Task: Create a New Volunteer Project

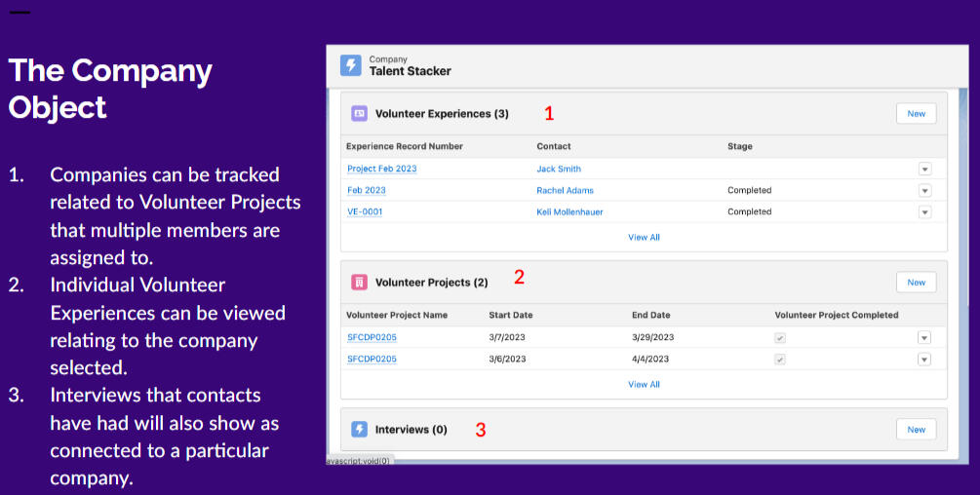Action: (916, 283)
